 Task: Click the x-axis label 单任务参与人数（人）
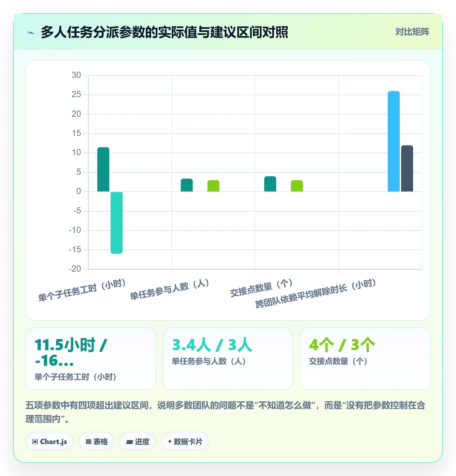[x=170, y=289]
